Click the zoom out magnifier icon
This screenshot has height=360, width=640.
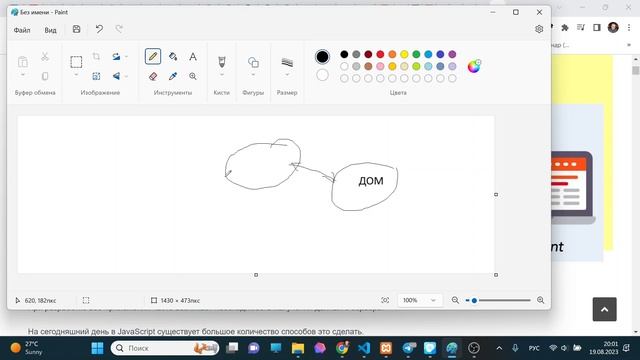[455, 300]
